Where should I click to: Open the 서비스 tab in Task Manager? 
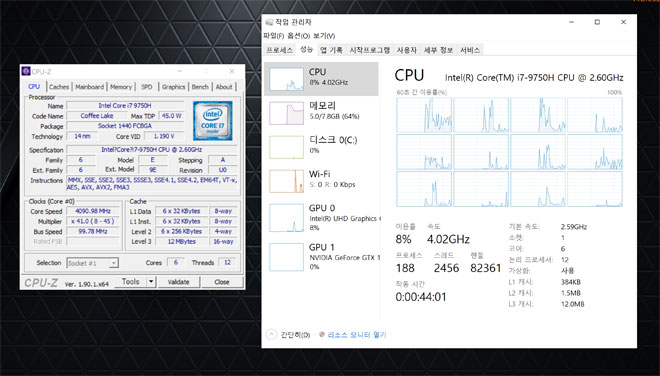pos(470,50)
